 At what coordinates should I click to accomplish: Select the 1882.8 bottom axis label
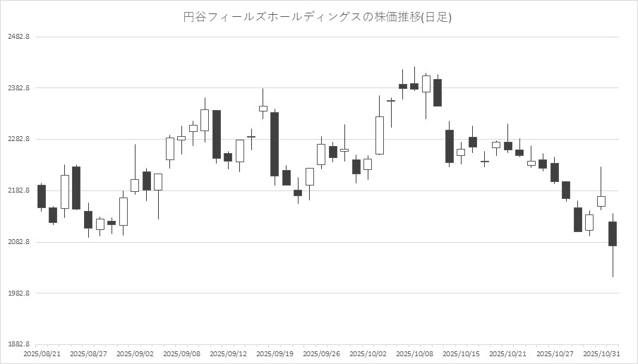[x=18, y=345]
